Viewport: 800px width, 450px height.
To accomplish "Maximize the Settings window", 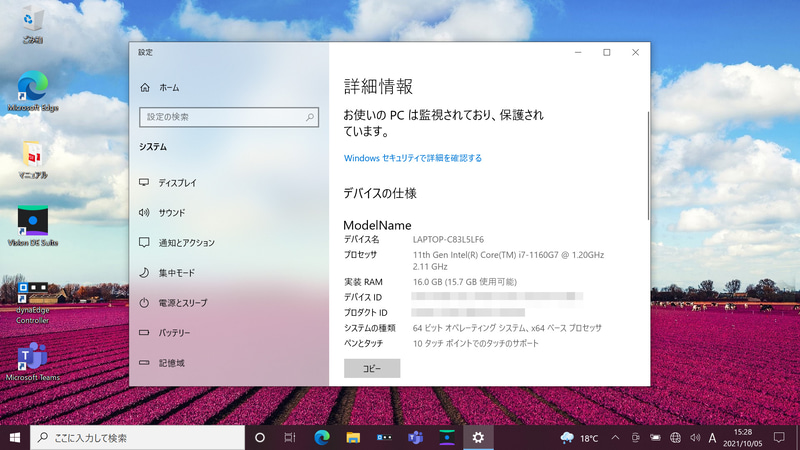I will click(607, 53).
